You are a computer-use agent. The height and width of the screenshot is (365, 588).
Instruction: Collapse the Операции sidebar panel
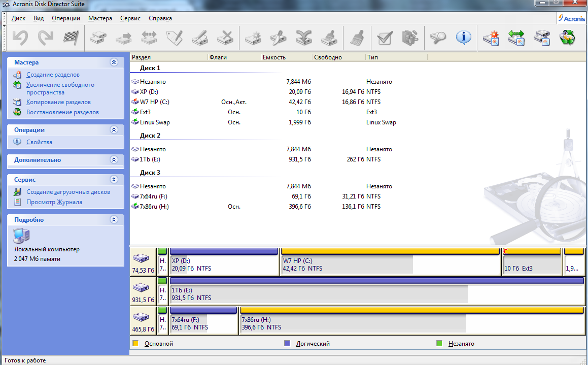click(114, 130)
